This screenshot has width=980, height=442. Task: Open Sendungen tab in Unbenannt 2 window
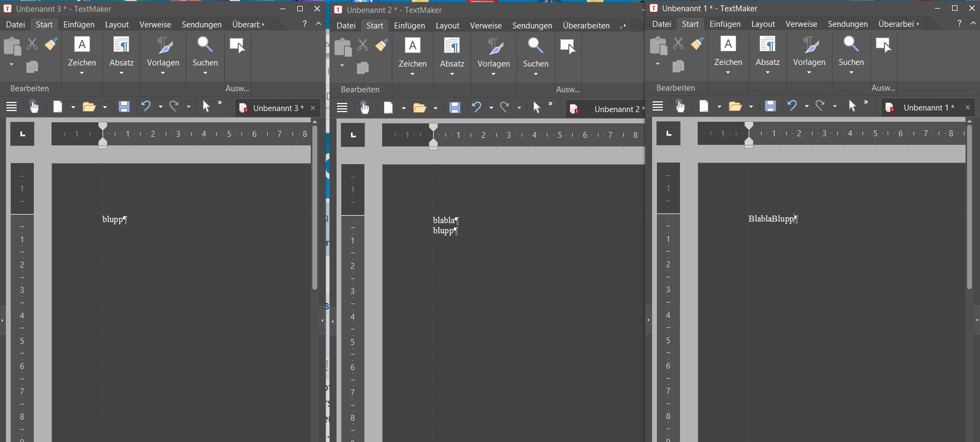[x=532, y=25]
